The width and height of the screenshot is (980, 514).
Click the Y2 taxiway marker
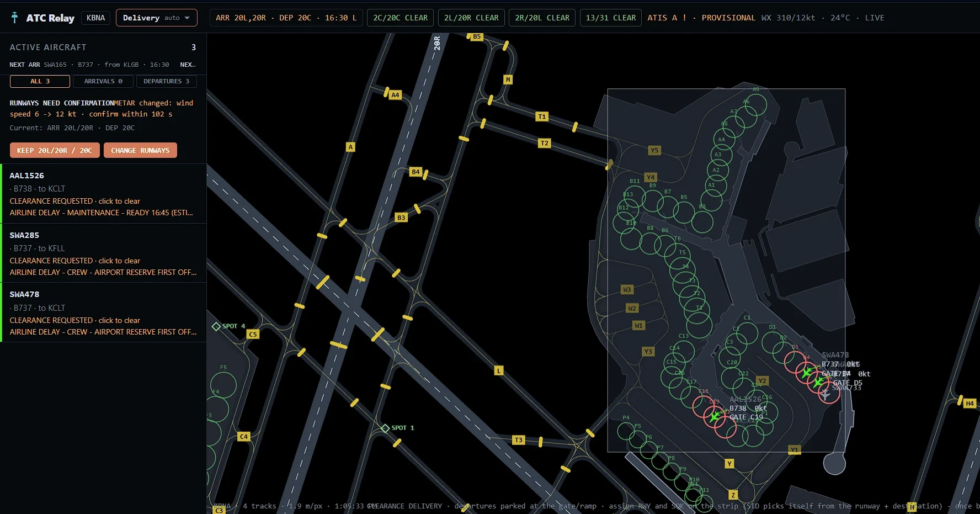(x=762, y=381)
